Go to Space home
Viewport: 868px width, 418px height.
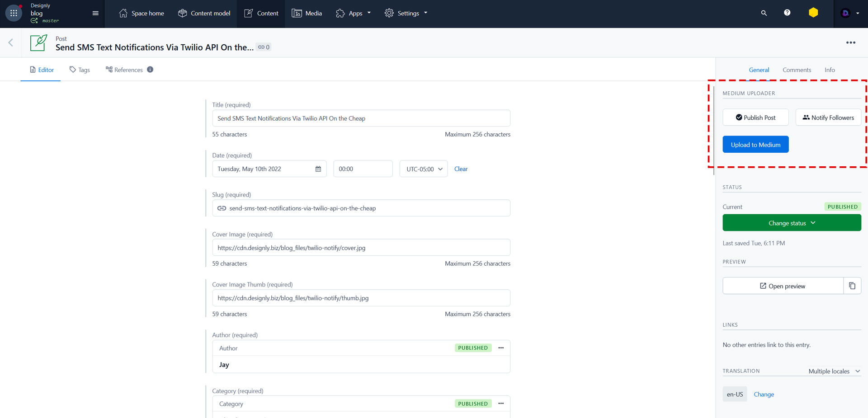141,13
